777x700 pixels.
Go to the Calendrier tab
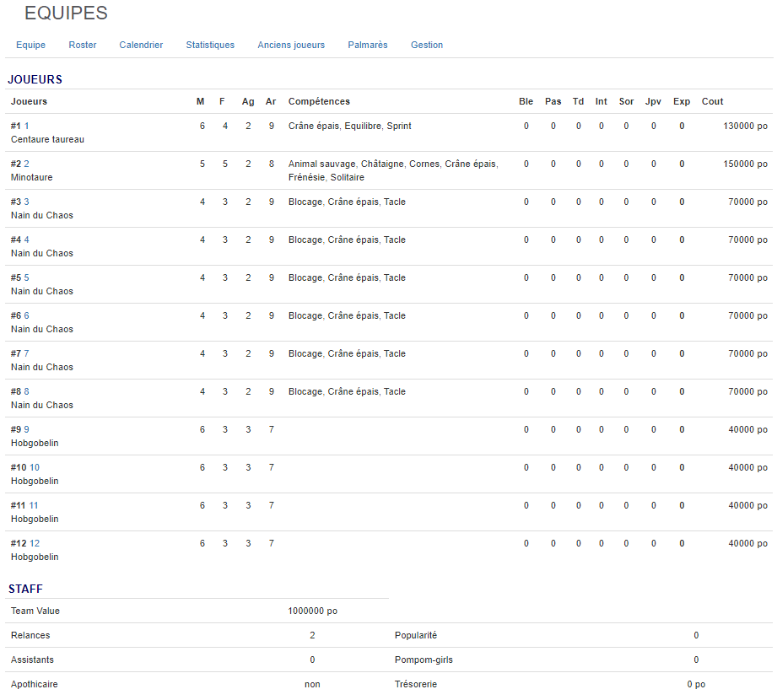[x=141, y=45]
